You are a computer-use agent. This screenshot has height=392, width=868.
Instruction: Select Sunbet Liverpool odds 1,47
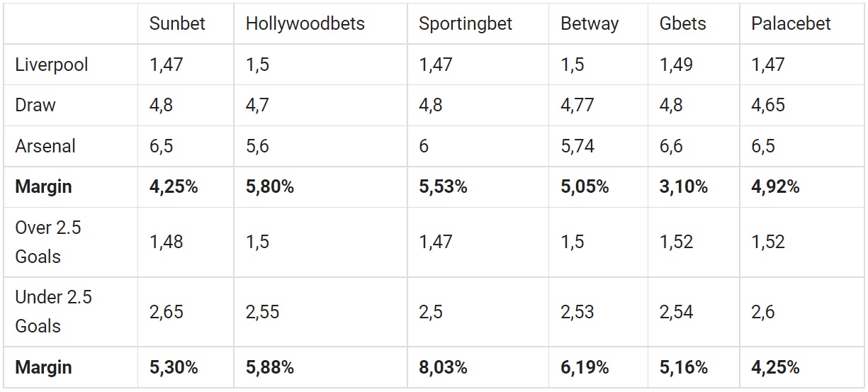(x=166, y=65)
